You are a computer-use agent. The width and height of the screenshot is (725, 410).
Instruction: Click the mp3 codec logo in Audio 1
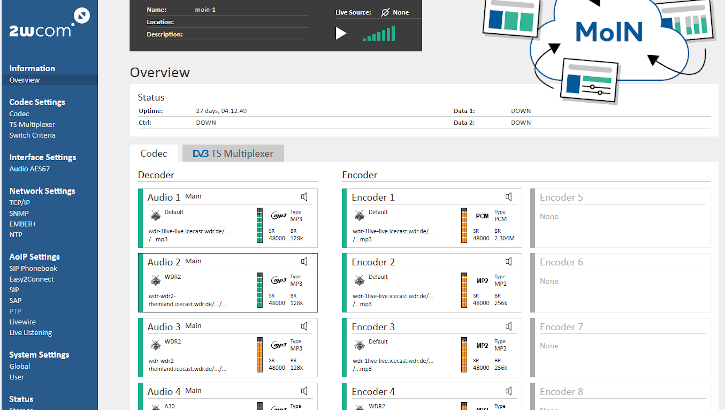[278, 215]
